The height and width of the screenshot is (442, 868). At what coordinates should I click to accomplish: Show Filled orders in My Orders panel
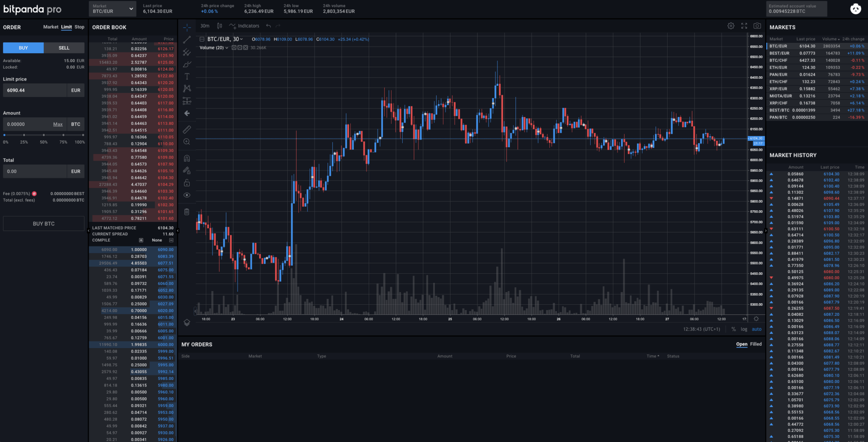pos(756,344)
